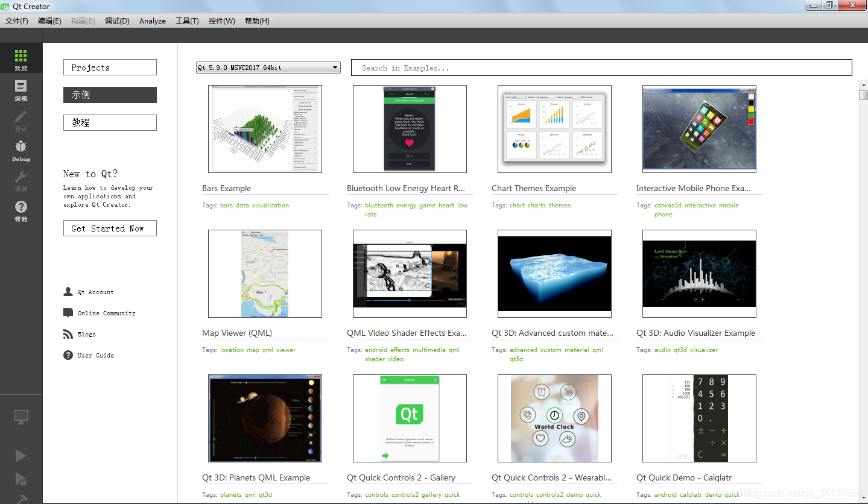Viewport: 868px width, 504px height.
Task: Click the Map Viewer (QML) title
Action: (237, 333)
